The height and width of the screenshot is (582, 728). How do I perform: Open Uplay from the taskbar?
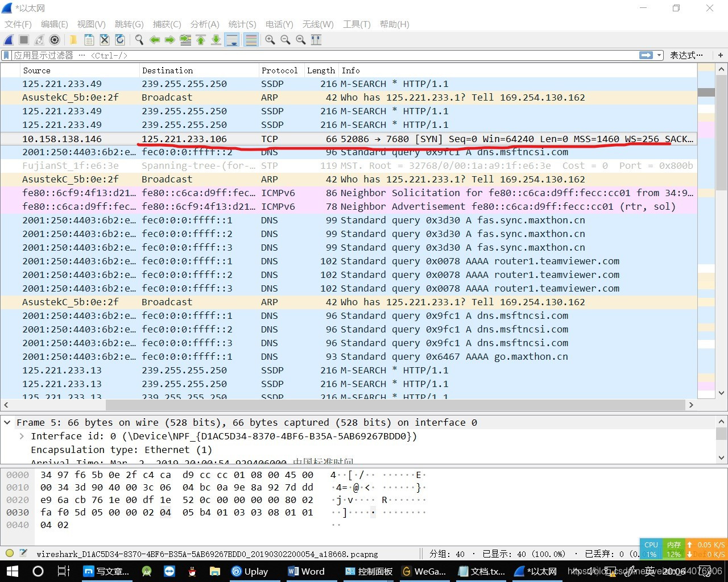point(250,571)
